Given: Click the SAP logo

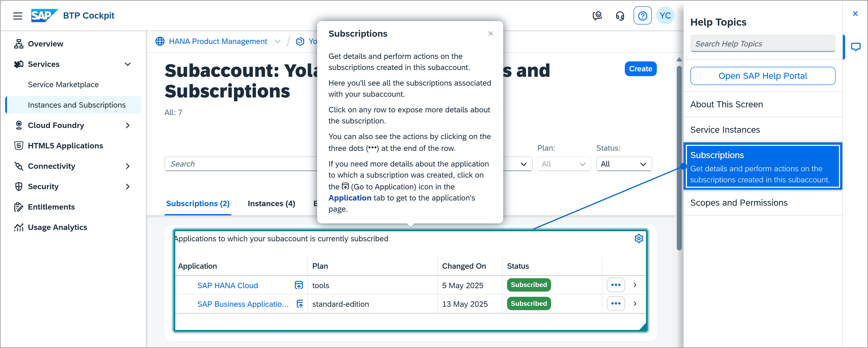Looking at the screenshot, I should coord(44,15).
